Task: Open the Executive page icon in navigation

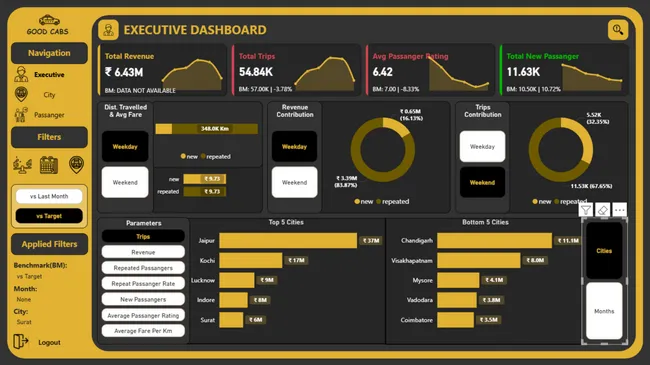Action: pos(21,75)
